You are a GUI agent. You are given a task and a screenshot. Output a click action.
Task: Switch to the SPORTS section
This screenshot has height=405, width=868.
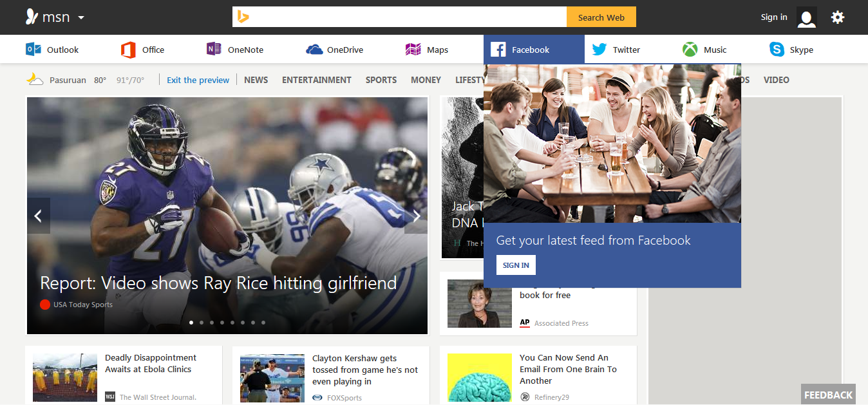(x=381, y=80)
